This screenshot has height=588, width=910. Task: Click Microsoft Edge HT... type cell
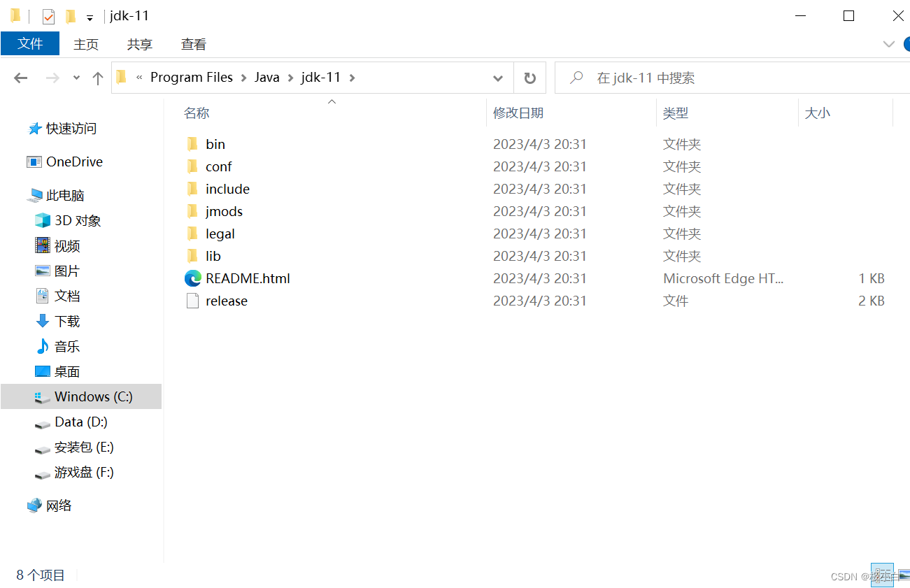[723, 278]
